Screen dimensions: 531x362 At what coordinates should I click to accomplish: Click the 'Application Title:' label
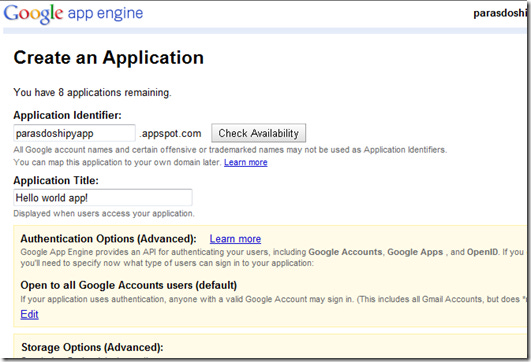tap(56, 180)
